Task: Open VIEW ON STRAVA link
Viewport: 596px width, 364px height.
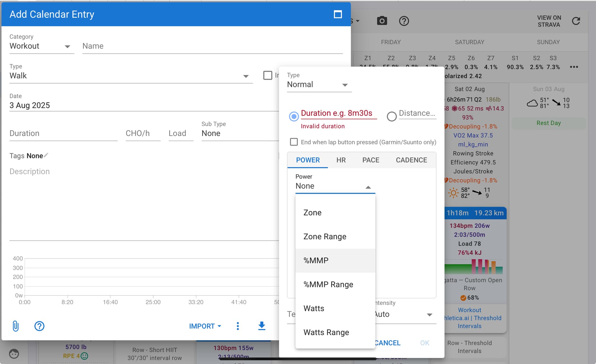Action: [x=549, y=21]
